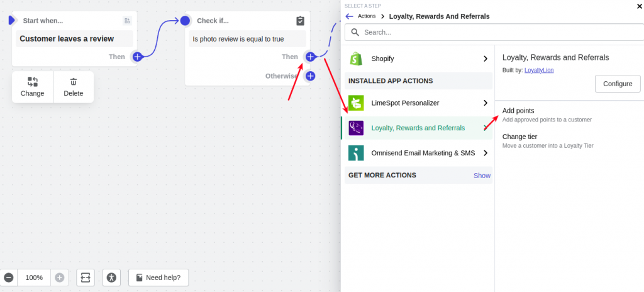Image resolution: width=644 pixels, height=292 pixels.
Task: Click the magnifier icon in search field
Action: 355,32
